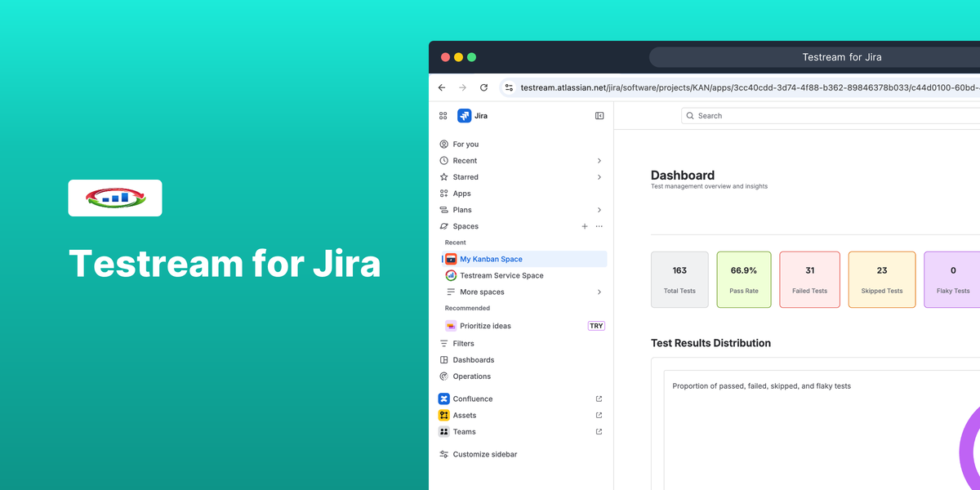The width and height of the screenshot is (980, 490).
Task: Click the Filters icon
Action: pyautogui.click(x=444, y=344)
